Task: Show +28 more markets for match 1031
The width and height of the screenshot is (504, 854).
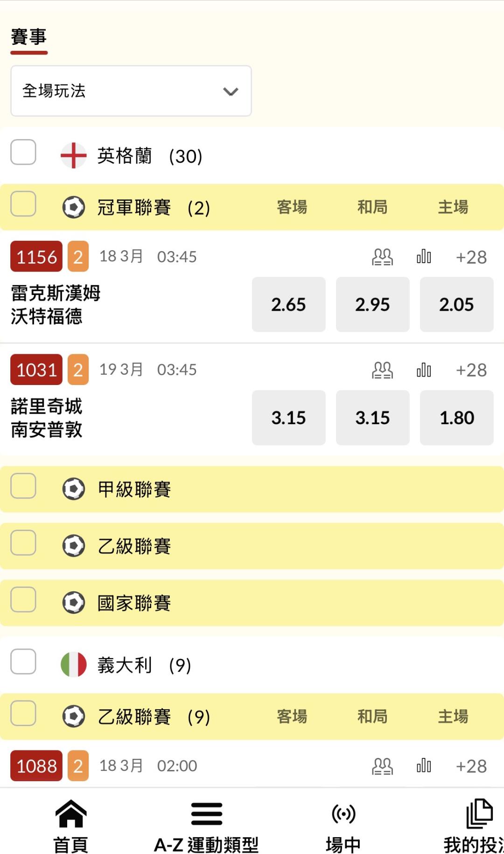Action: coord(471,371)
